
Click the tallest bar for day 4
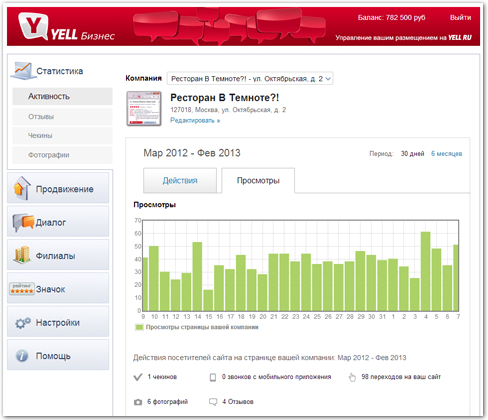pos(425,271)
